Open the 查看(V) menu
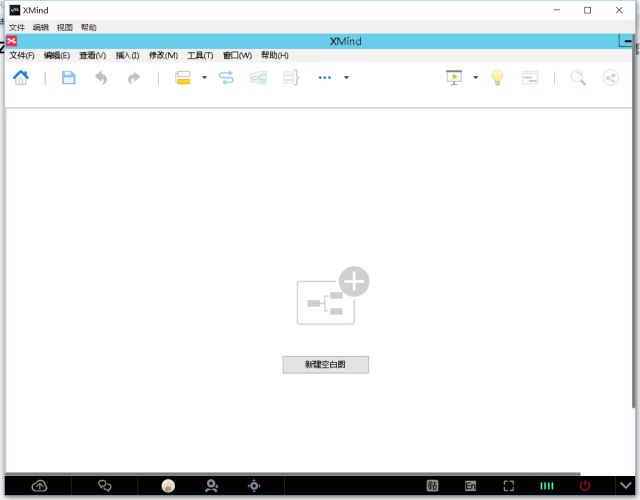The image size is (640, 500). 93,55
